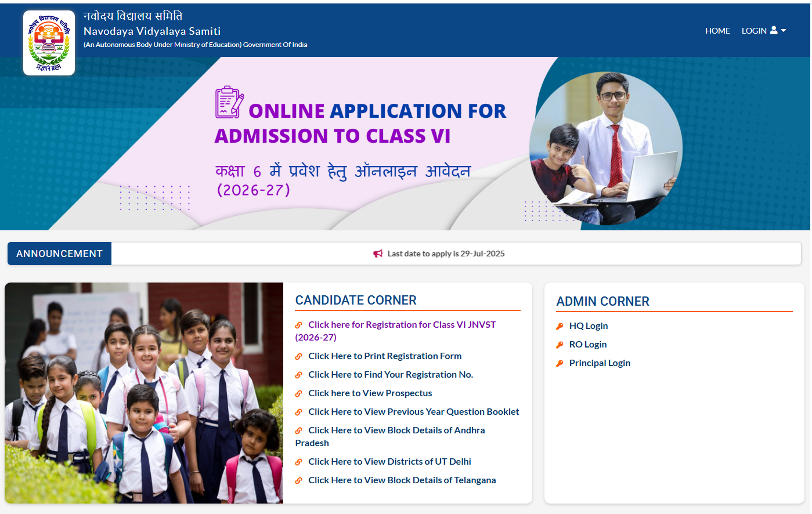
Task: Click the user icon beside LOGIN
Action: [x=774, y=30]
